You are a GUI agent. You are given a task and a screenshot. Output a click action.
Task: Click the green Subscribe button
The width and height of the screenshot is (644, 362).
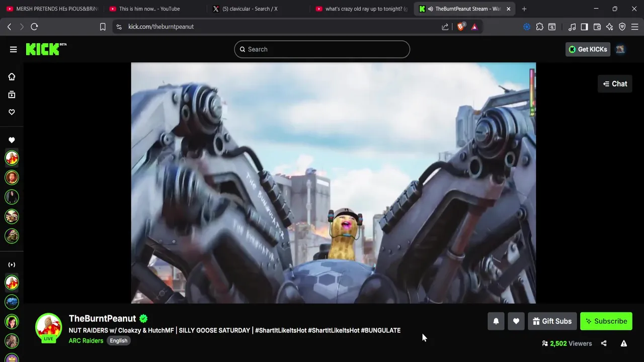coord(606,321)
